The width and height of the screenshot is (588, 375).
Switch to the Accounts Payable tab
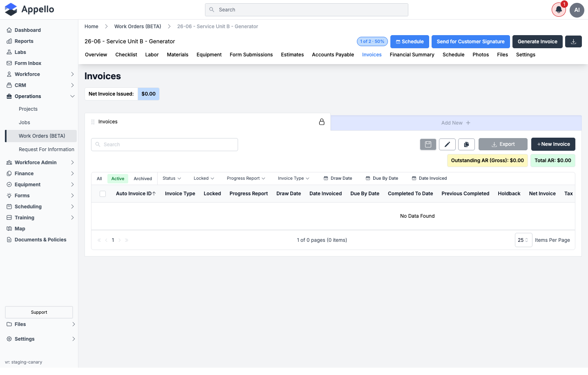(333, 55)
